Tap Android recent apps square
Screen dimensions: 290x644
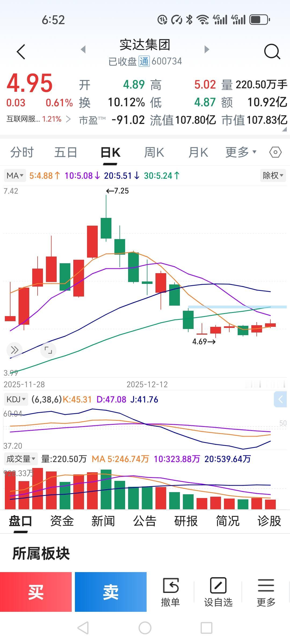[x=206, y=628]
